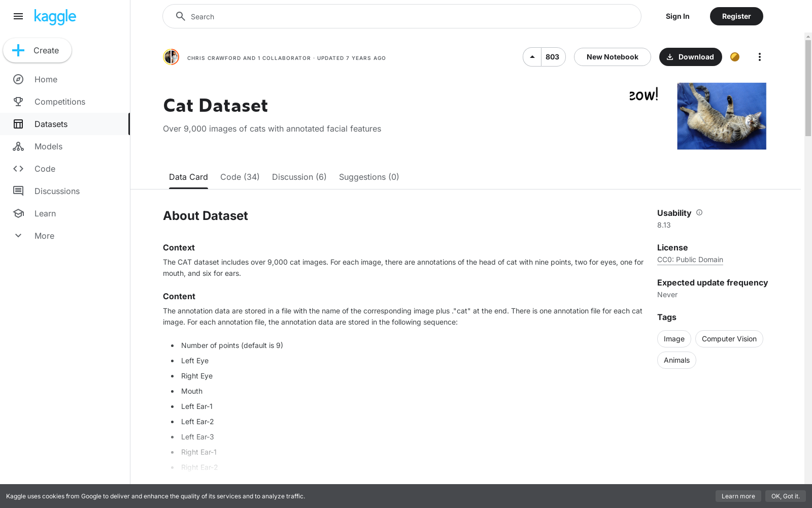Screen dimensions: 812x508
Task: Open the CC0: Public Domain license link
Action: (x=690, y=260)
